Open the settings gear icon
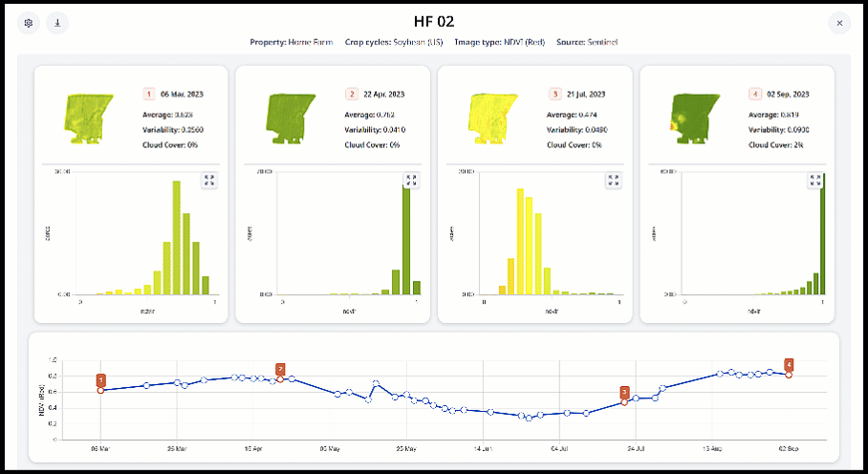This screenshot has height=474, width=868. coord(30,23)
